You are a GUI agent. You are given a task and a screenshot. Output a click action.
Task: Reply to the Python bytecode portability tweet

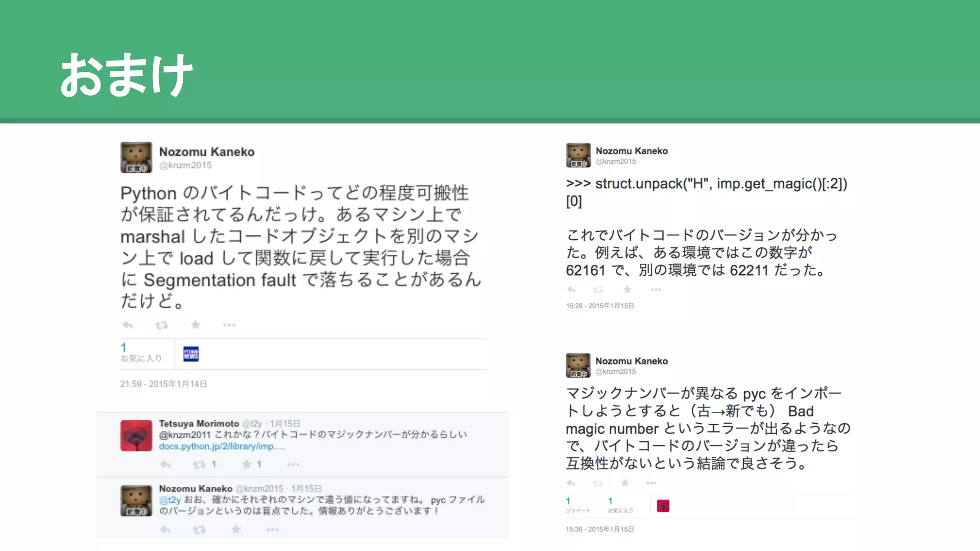(x=127, y=325)
